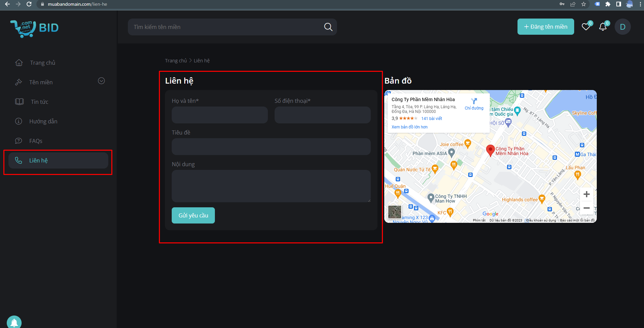Open the favorites heart icon

click(586, 27)
